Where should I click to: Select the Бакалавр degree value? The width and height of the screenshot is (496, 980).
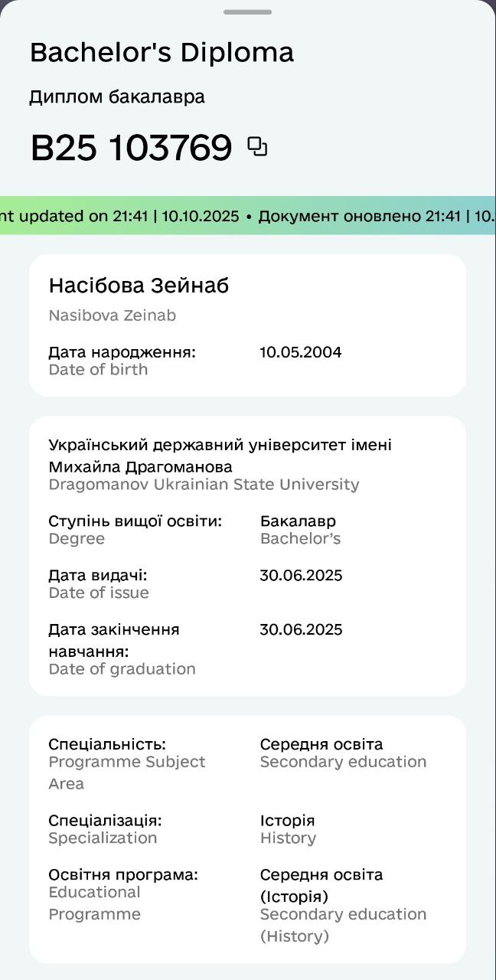[298, 521]
